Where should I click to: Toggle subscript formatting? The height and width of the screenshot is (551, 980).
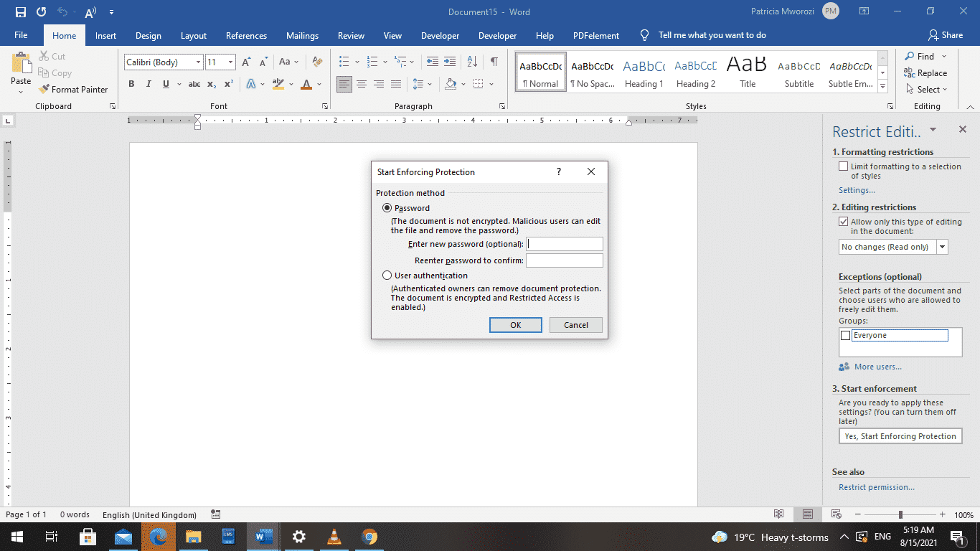212,84
